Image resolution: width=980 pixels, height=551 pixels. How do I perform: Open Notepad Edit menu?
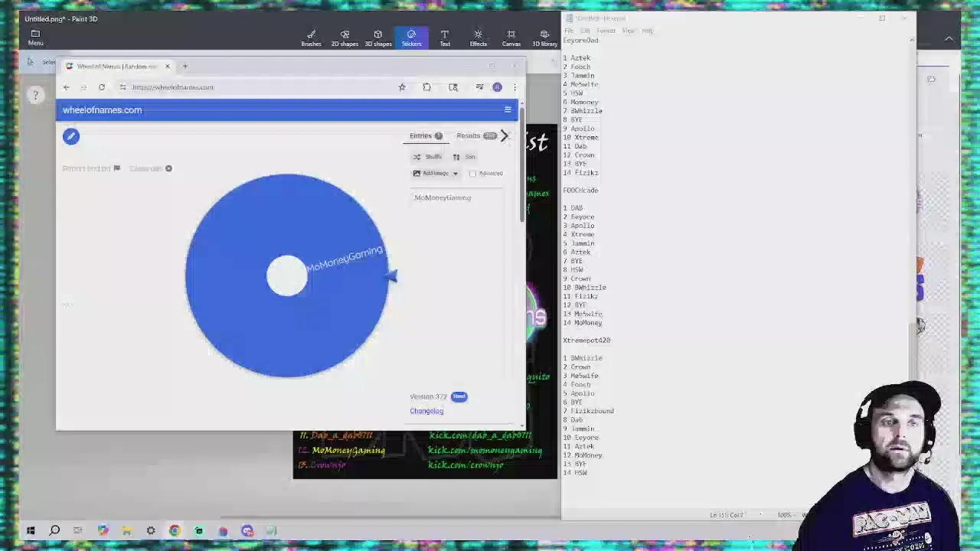pyautogui.click(x=585, y=31)
